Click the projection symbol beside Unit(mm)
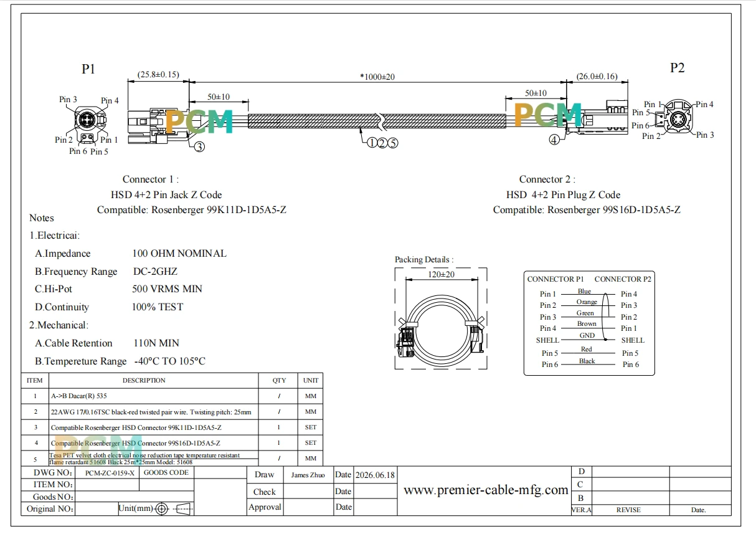The height and width of the screenshot is (534, 756). 174,508
